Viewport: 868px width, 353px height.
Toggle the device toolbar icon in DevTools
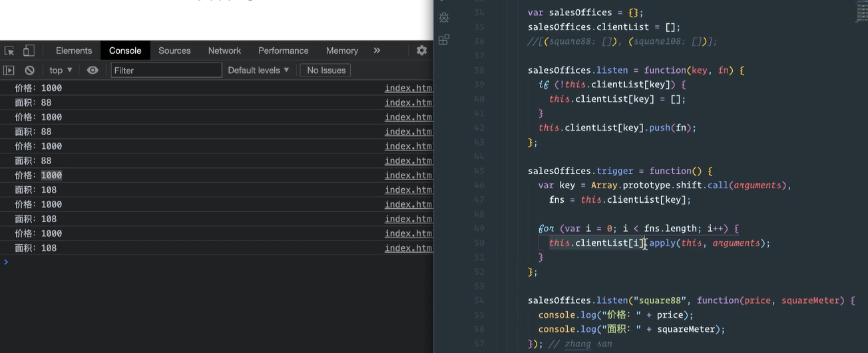pyautogui.click(x=29, y=51)
